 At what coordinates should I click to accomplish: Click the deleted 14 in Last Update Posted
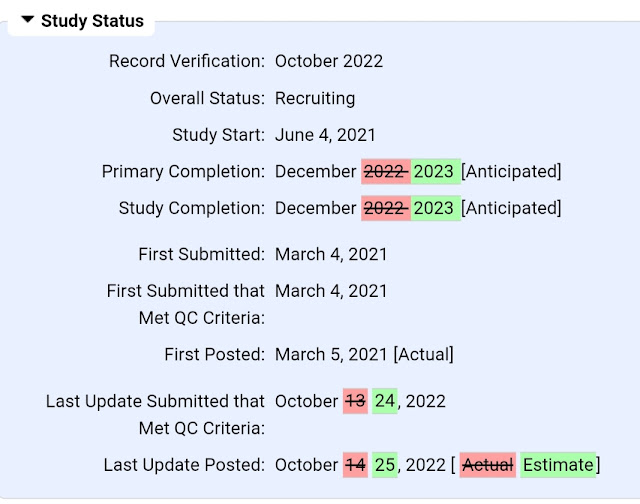pyautogui.click(x=355, y=465)
